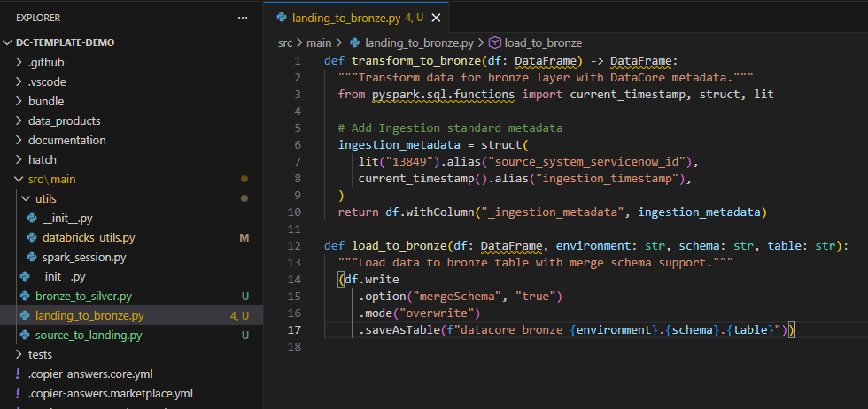The height and width of the screenshot is (409, 868).
Task: Click Python icon on the editor tab
Action: (x=282, y=18)
